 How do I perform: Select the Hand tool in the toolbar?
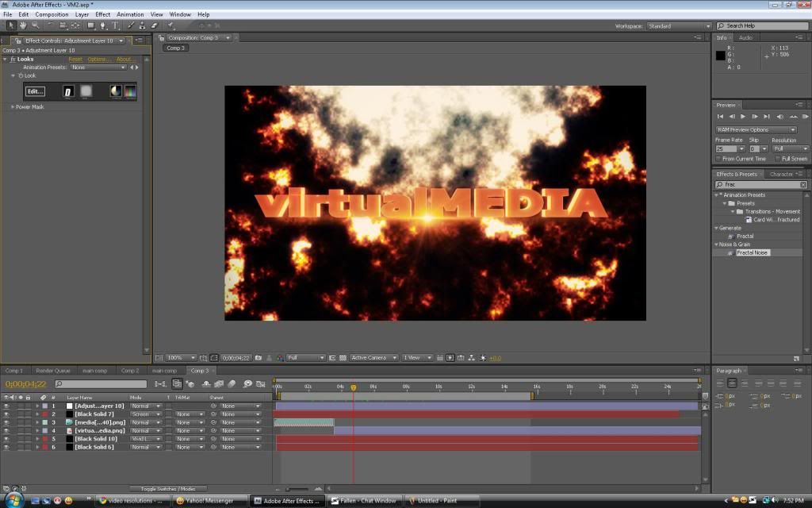tap(24, 25)
